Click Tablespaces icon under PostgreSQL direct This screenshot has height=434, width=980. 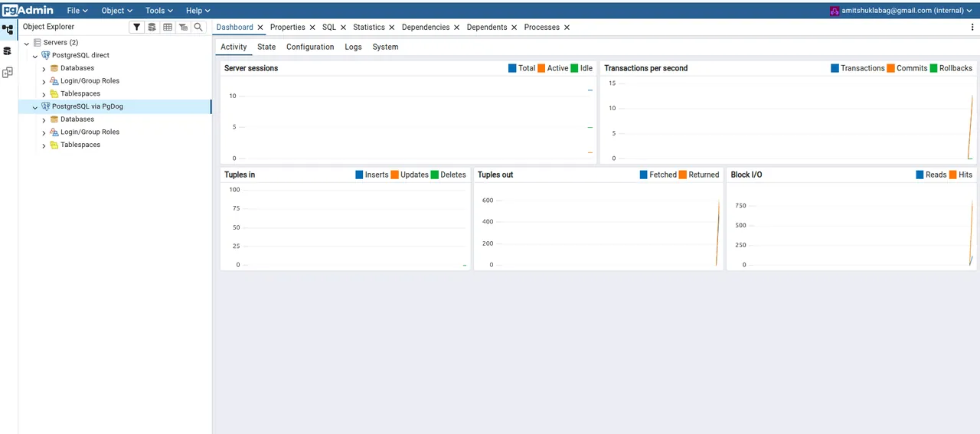pyautogui.click(x=54, y=93)
